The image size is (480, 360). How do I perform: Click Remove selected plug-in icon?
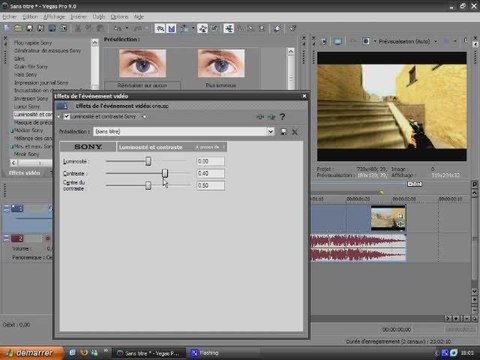pos(271,117)
